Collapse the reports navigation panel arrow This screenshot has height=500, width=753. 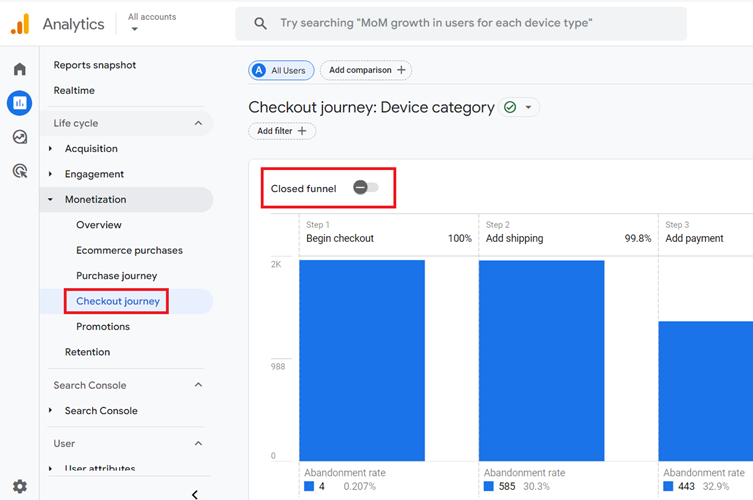pyautogui.click(x=194, y=494)
